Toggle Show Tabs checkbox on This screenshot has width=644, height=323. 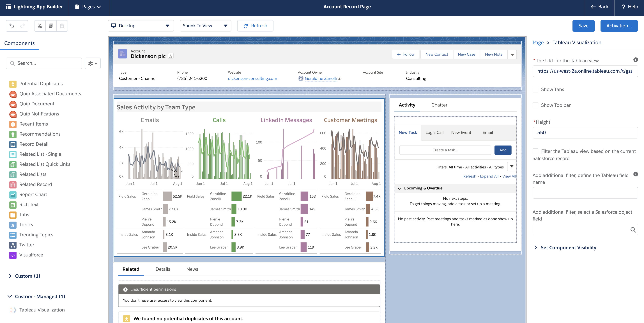[535, 89]
